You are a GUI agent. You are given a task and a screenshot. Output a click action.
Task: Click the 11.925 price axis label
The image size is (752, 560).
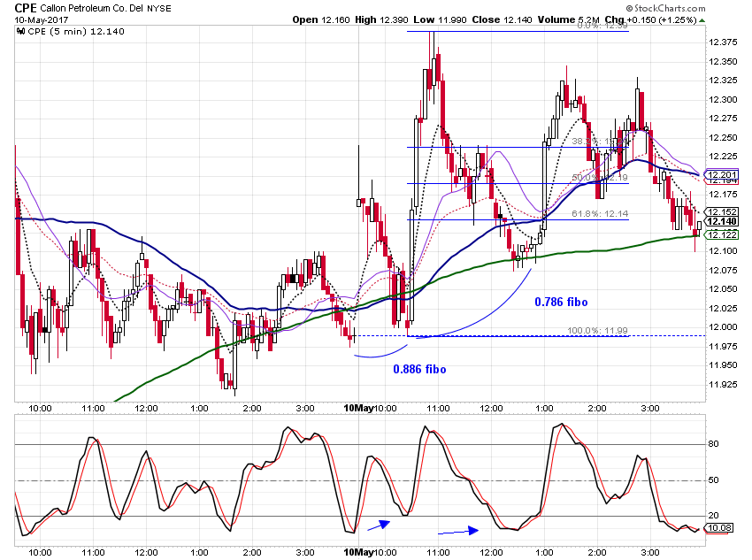[723, 384]
